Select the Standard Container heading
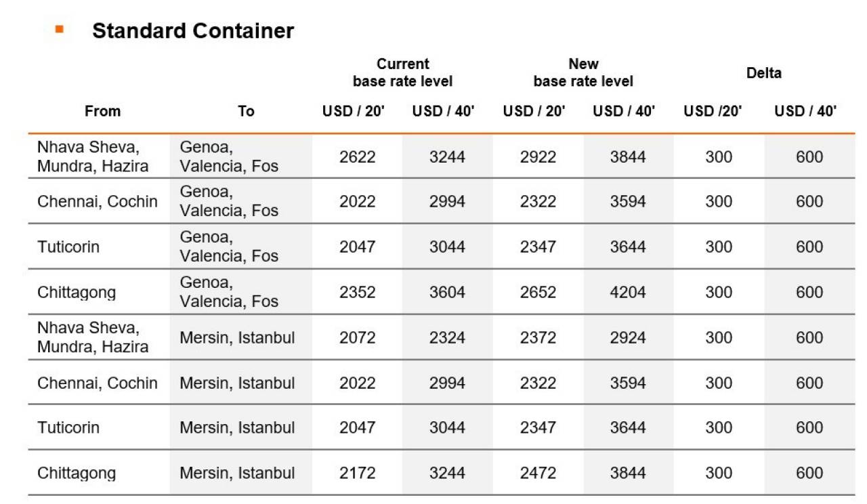 click(x=193, y=30)
